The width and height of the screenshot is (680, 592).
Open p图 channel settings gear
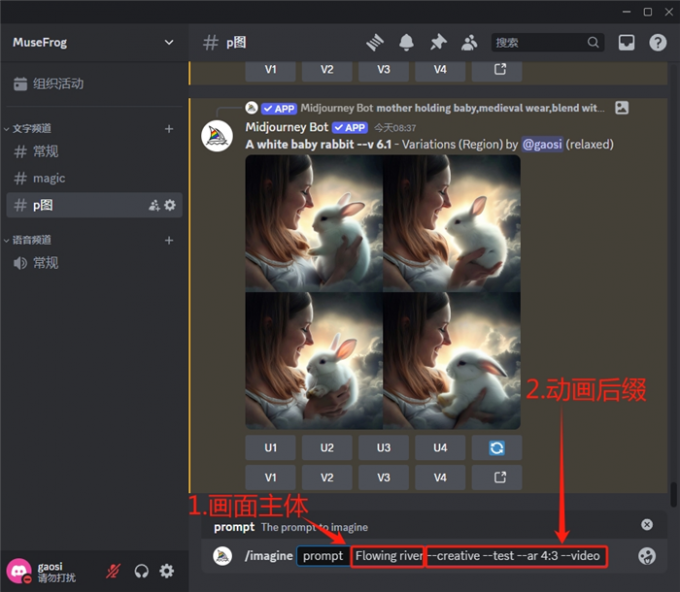point(170,205)
